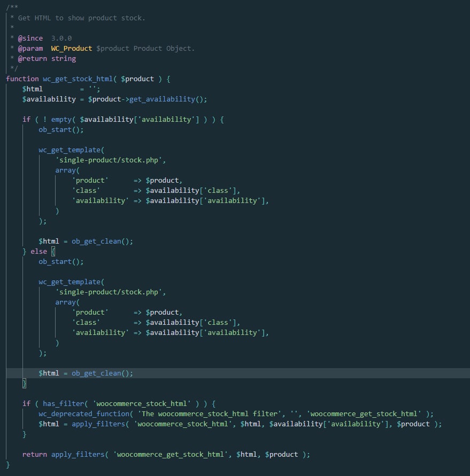
Task: Click the "has_filter(" function call
Action: [65, 404]
